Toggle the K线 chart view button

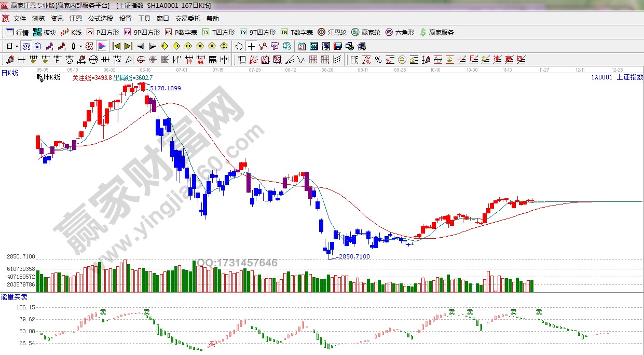[x=71, y=32]
